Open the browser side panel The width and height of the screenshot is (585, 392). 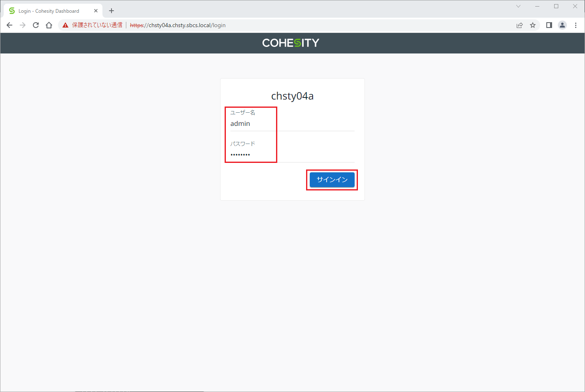[x=549, y=25]
